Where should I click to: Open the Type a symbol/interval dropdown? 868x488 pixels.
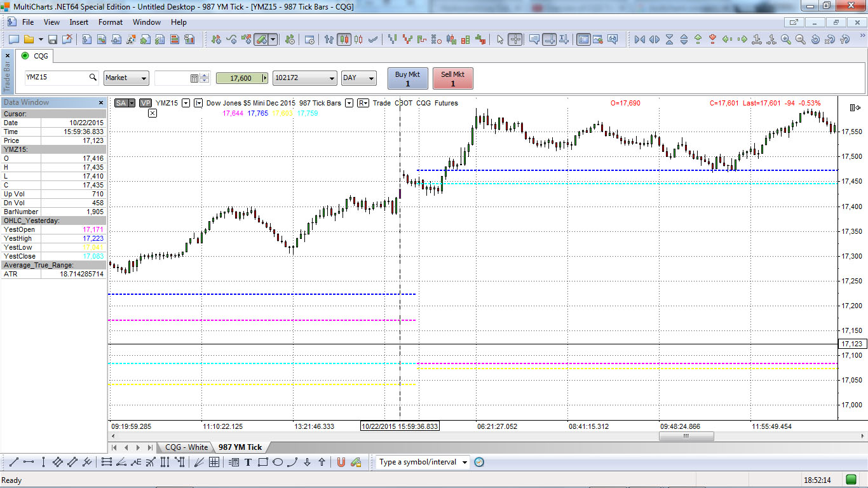coord(465,462)
